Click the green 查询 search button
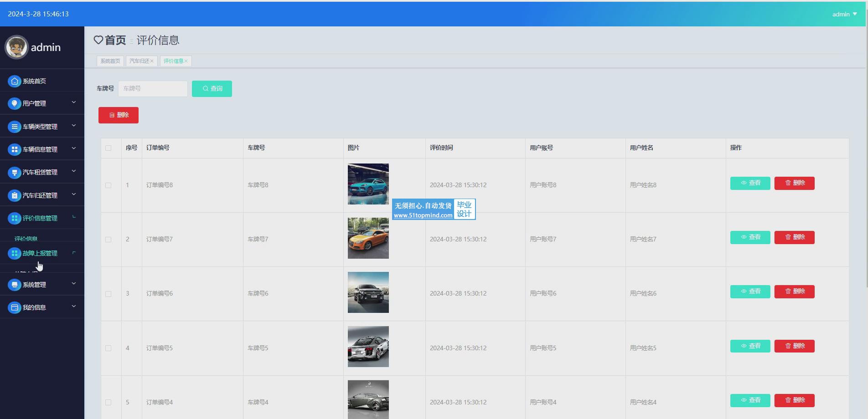868x419 pixels. point(212,89)
